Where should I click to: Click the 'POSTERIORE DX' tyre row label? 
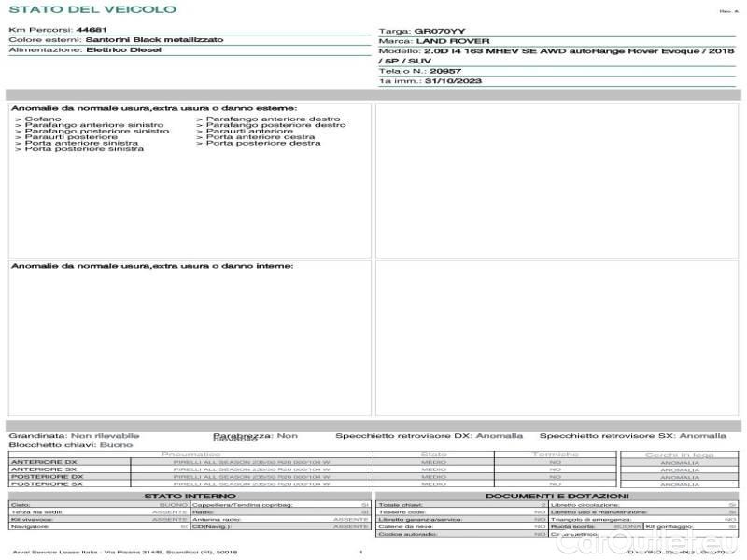click(x=48, y=477)
